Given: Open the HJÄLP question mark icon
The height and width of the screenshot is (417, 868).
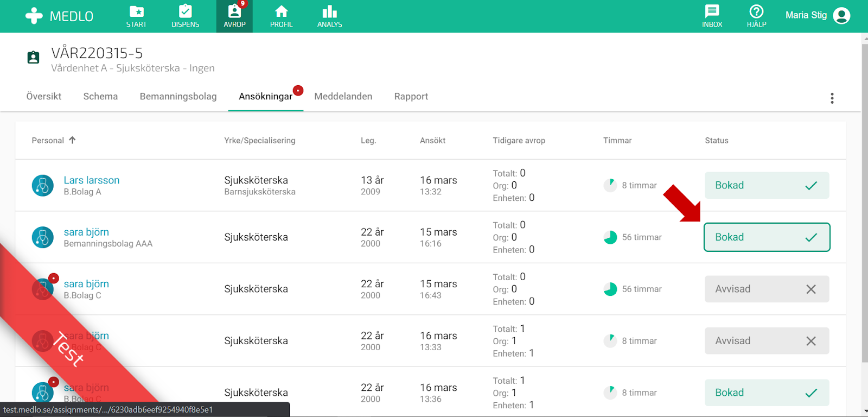Looking at the screenshot, I should click(x=756, y=11).
